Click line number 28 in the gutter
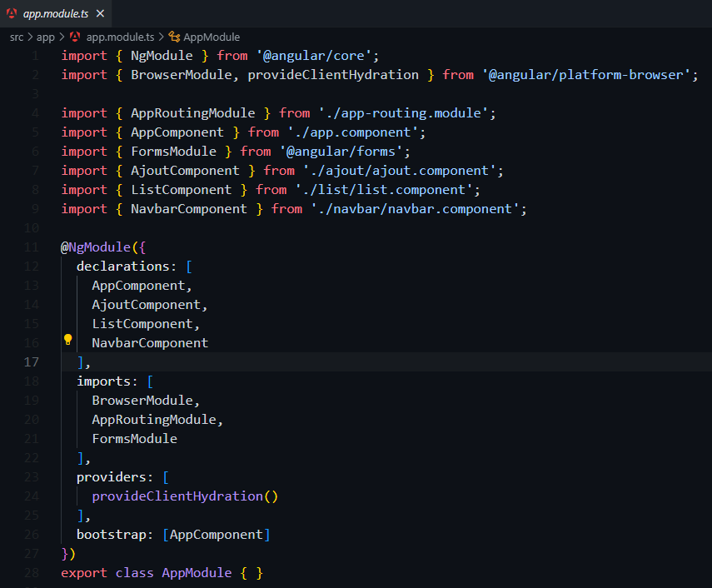 click(x=32, y=572)
